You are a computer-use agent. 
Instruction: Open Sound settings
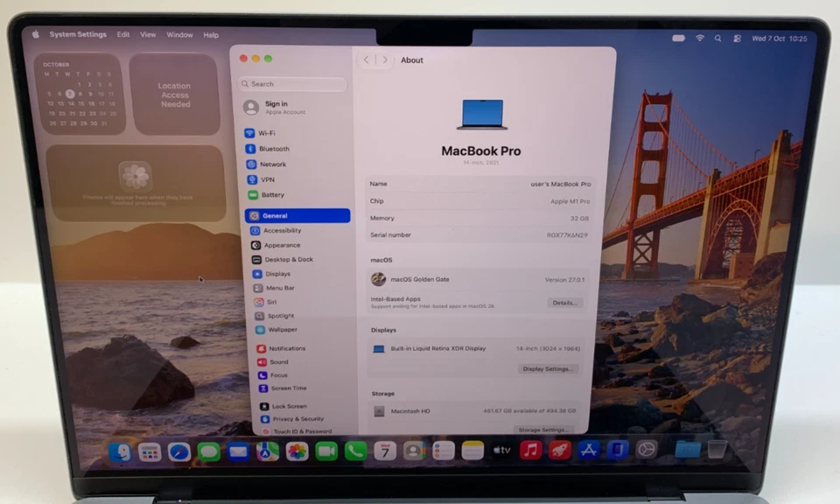point(273,362)
